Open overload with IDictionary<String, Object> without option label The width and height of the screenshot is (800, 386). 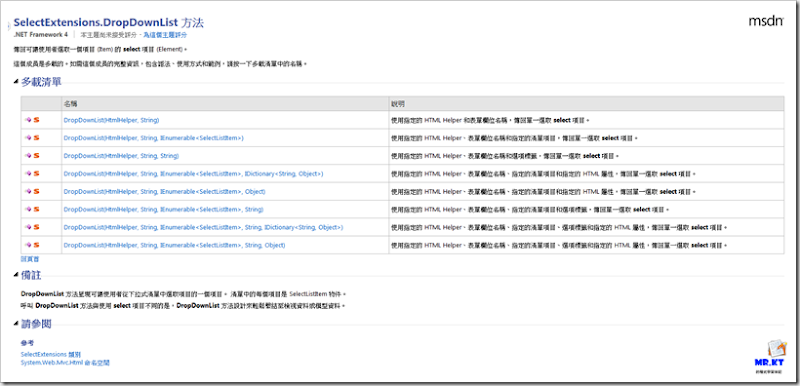(193, 173)
